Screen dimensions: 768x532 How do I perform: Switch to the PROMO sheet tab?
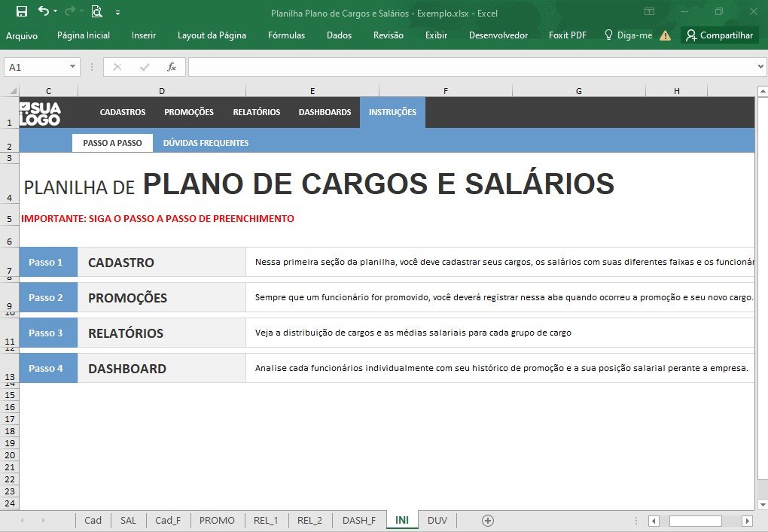coord(217,520)
